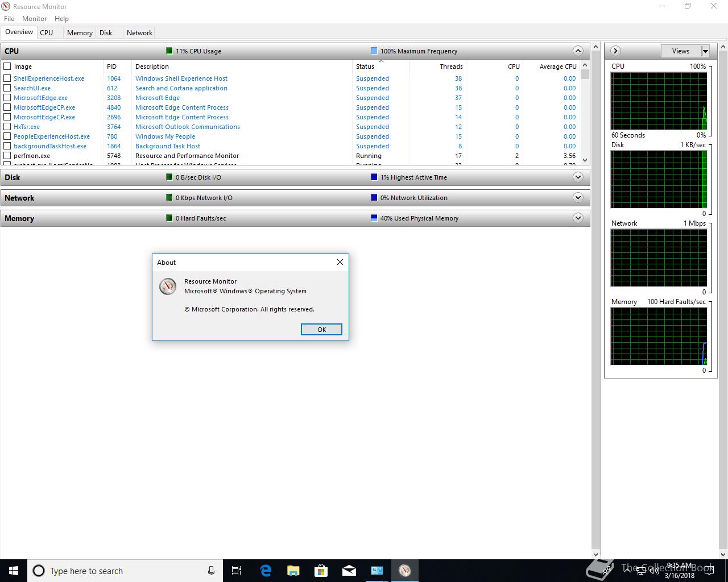Launch Microsoft Edge from the taskbar

pyautogui.click(x=265, y=571)
